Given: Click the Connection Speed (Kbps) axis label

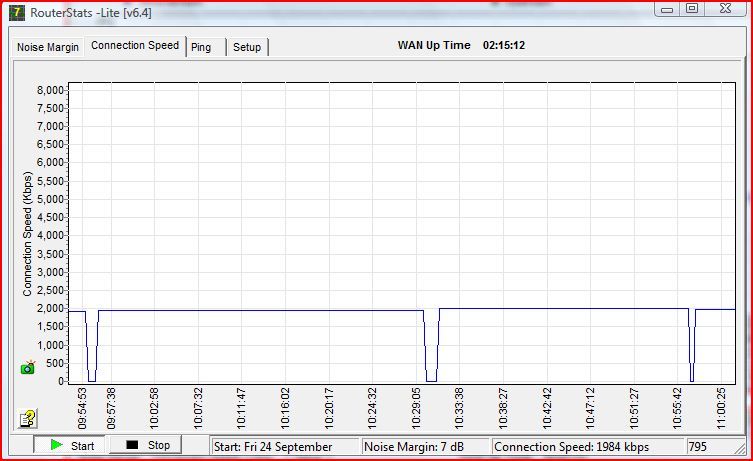Looking at the screenshot, I should [27, 234].
